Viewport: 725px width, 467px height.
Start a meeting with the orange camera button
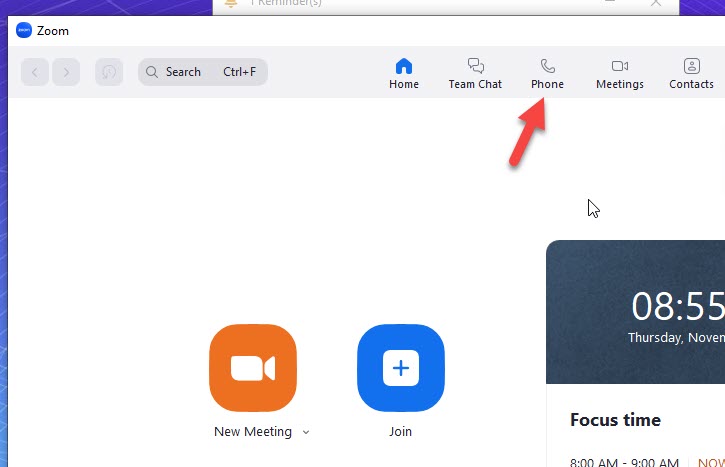coord(253,368)
